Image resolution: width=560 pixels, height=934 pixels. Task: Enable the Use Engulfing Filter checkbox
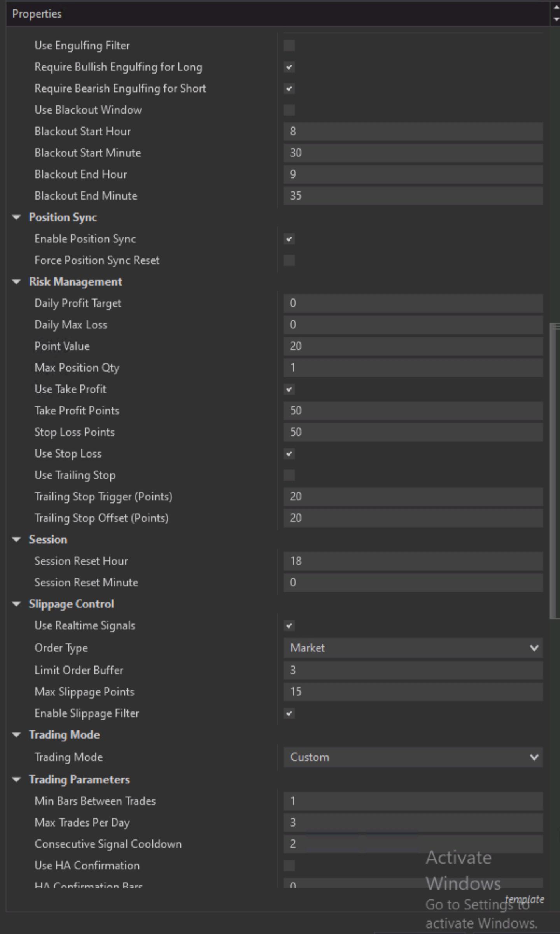(289, 46)
